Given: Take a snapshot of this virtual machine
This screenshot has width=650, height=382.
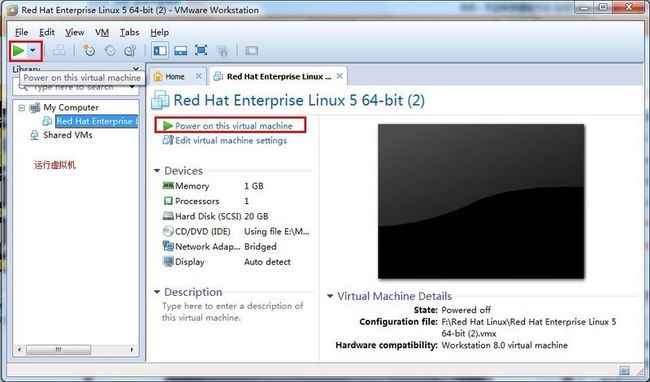Looking at the screenshot, I should tap(89, 51).
